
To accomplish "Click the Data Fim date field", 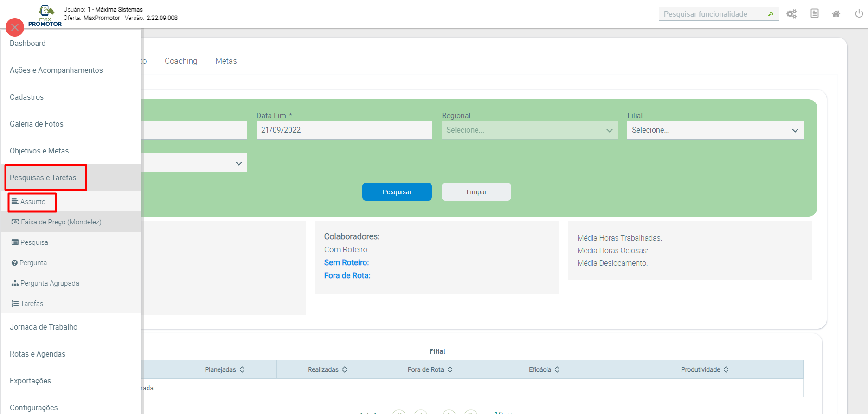I will pyautogui.click(x=344, y=130).
